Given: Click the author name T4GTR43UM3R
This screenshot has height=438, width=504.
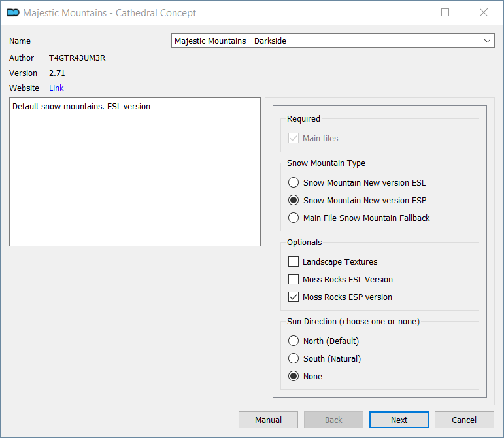Looking at the screenshot, I should tap(77, 58).
